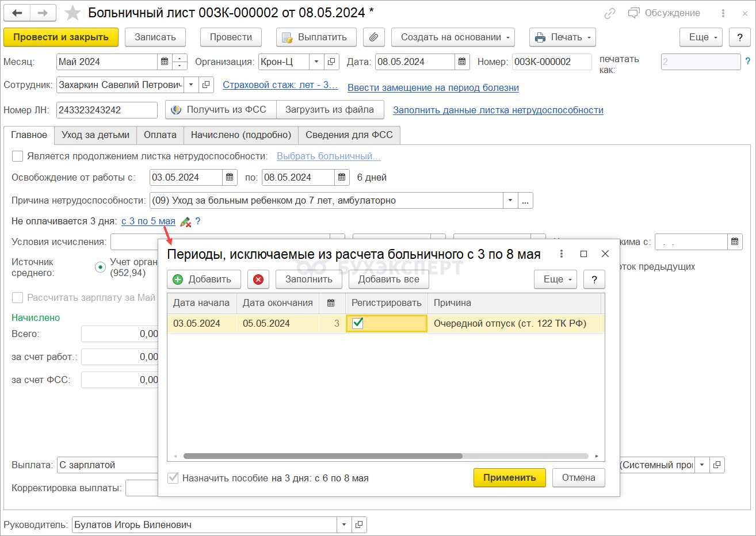Select the Учет организации radio option
Image resolution: width=756 pixels, height=536 pixels.
click(100, 267)
